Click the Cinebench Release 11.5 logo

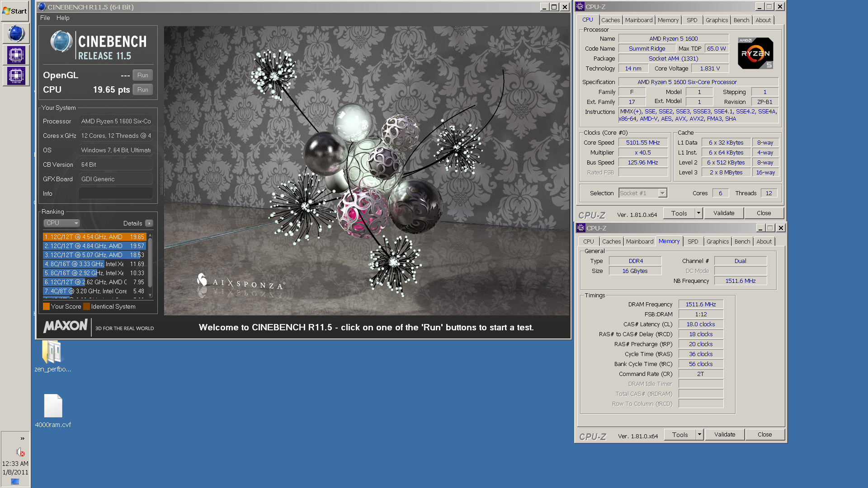pyautogui.click(x=98, y=46)
